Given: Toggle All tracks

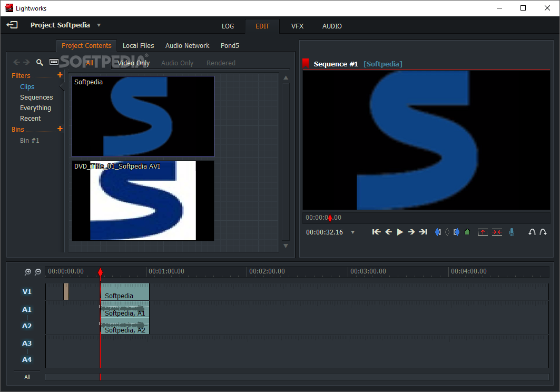Looking at the screenshot, I should (x=27, y=377).
